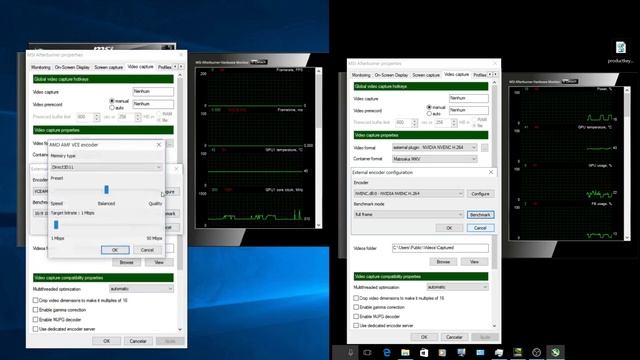The width and height of the screenshot is (640, 360).
Task: Click right hardware monitor scrollbar up arrow
Action: [627, 90]
